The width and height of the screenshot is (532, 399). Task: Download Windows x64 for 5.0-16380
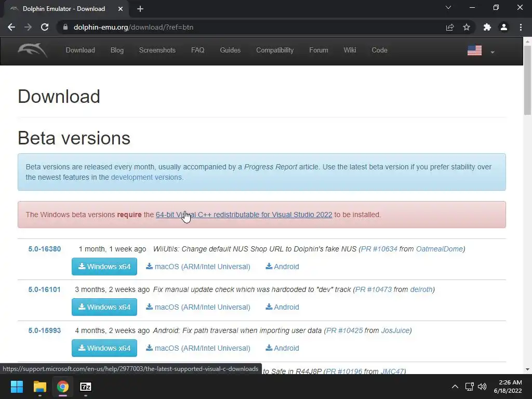tap(104, 267)
